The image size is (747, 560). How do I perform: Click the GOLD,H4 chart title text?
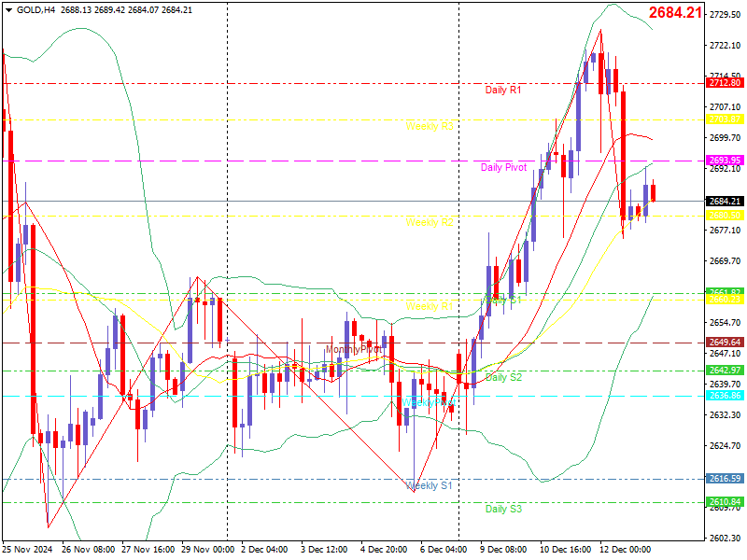pos(35,9)
